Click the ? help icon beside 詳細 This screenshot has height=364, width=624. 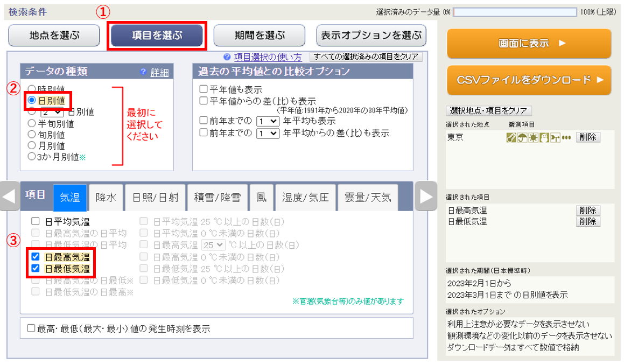point(142,72)
